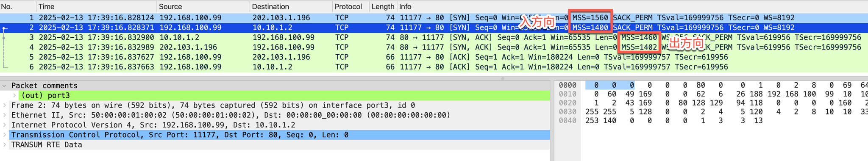Screen dimensions: 868x161
Task: Click the Info column header
Action: [632, 7]
